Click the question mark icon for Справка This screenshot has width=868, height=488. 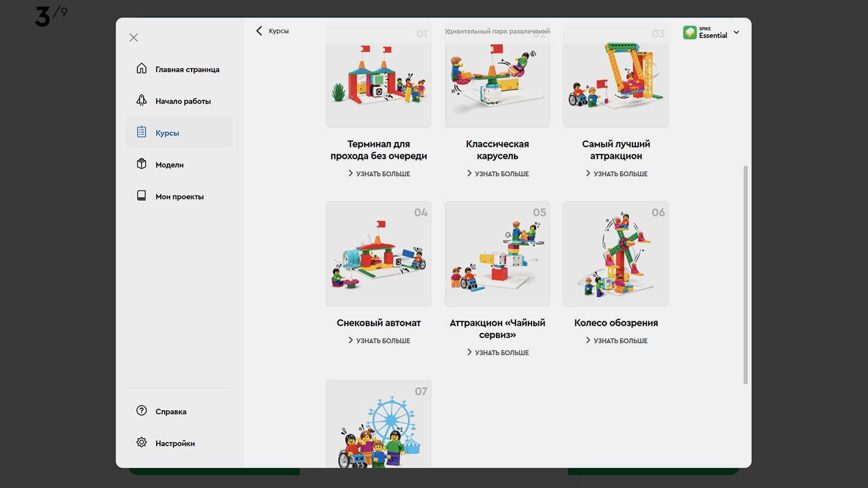click(141, 411)
